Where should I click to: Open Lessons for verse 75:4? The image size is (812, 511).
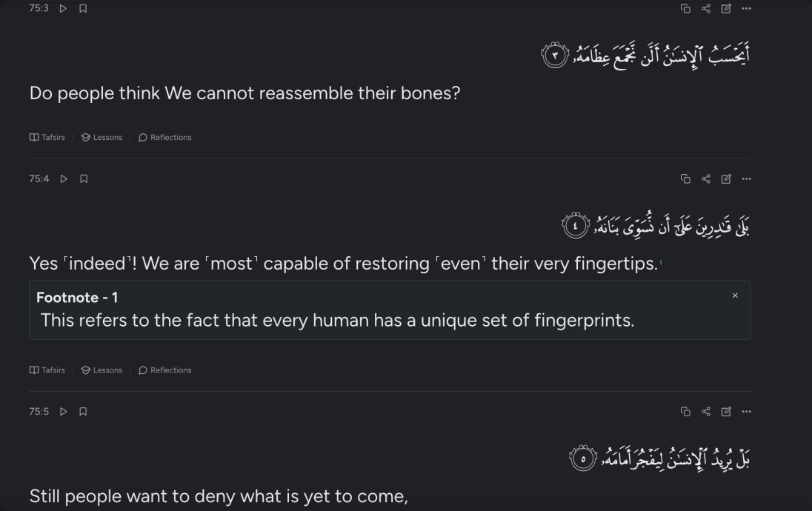[101, 370]
